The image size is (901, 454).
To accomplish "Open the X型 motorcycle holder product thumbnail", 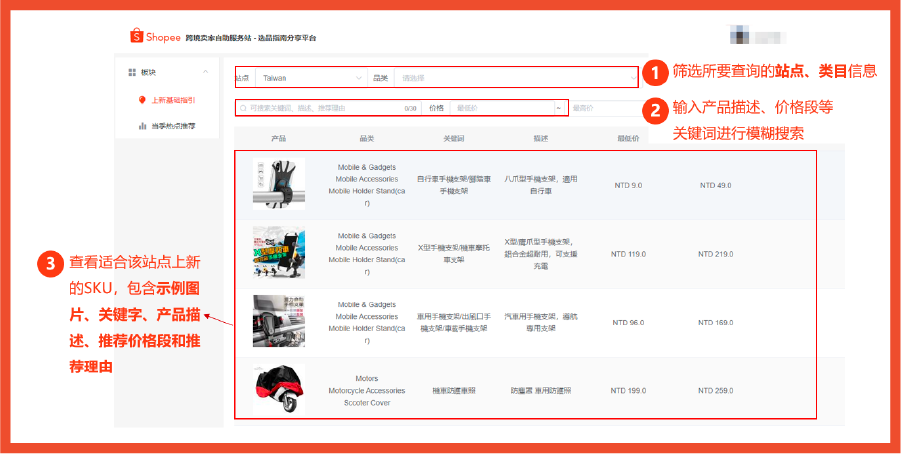I will (x=279, y=253).
